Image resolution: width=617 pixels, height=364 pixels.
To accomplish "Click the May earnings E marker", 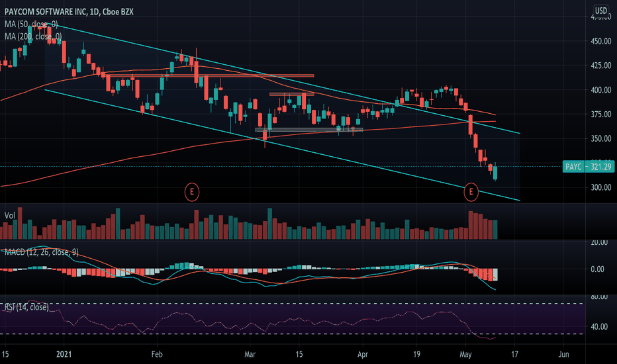I will 471,192.
